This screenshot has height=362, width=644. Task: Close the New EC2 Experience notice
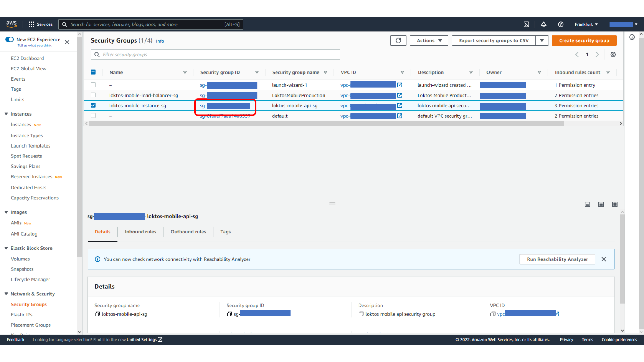click(x=67, y=42)
